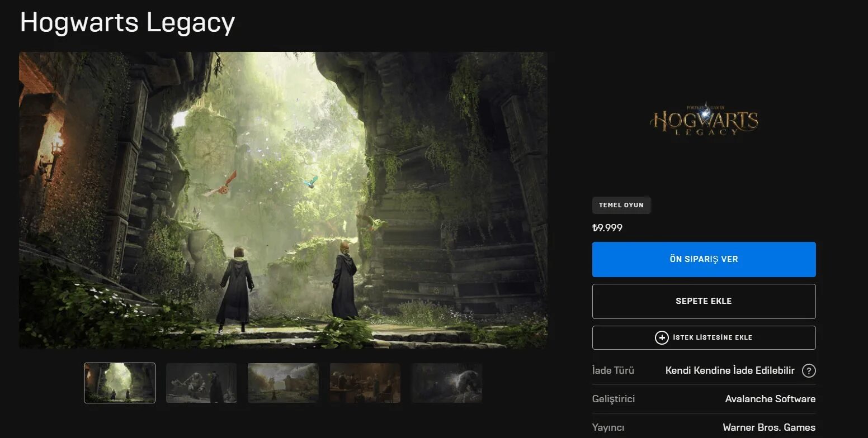Click the main ruins screenshot image

(x=283, y=200)
